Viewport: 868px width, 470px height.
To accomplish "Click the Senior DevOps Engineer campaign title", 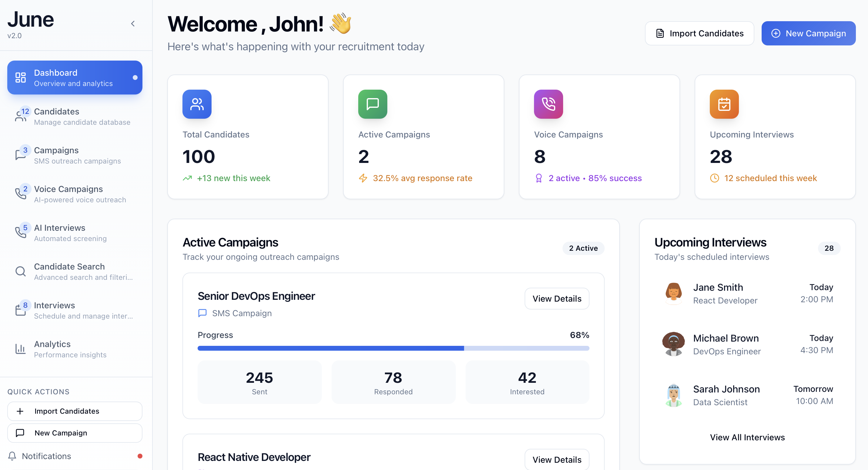I will coord(256,296).
